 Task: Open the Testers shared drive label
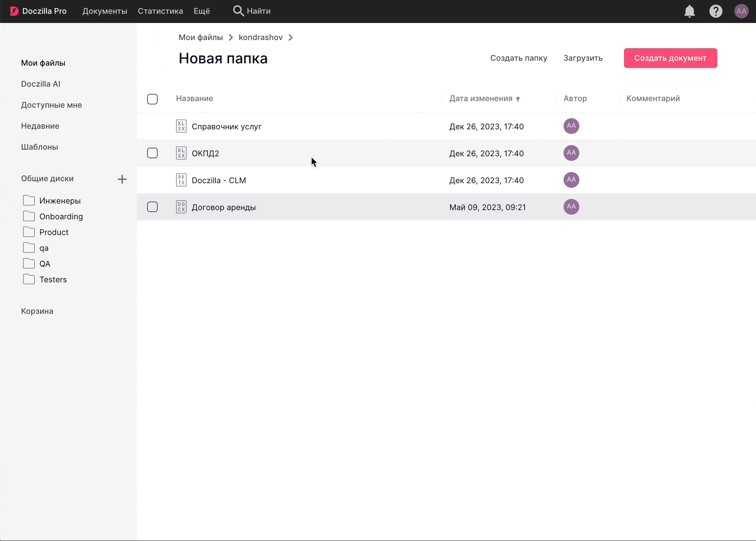53,279
